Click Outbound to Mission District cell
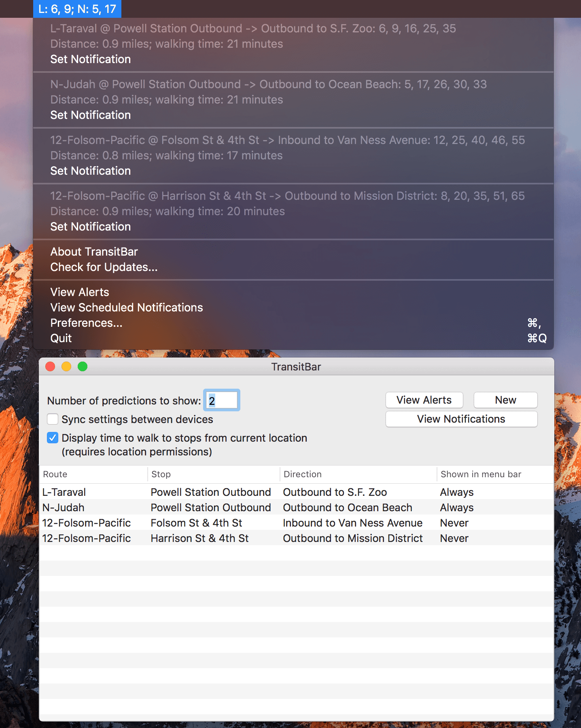Viewport: 581px width, 728px height. (353, 538)
